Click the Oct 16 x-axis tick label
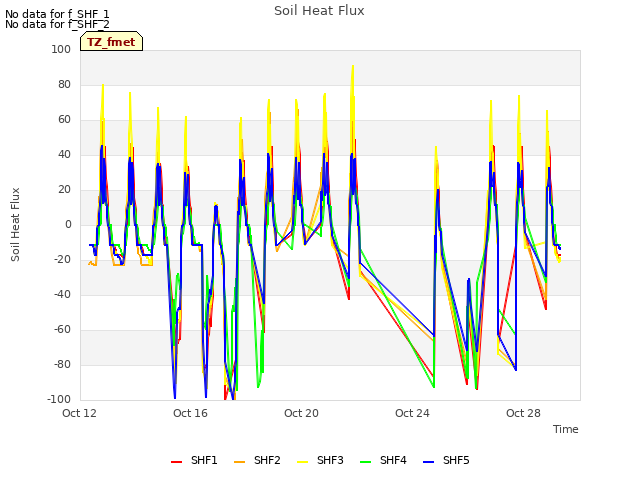Viewport: 640px width, 480px height. 190,413
